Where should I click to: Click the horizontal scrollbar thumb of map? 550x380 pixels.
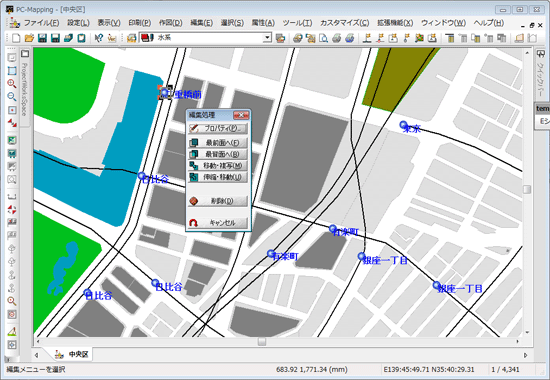point(262,341)
